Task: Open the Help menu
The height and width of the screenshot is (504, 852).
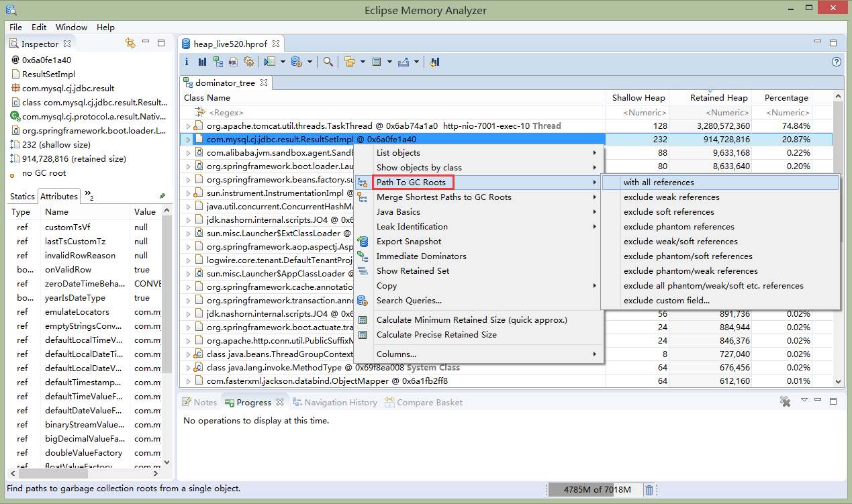Action: [105, 28]
